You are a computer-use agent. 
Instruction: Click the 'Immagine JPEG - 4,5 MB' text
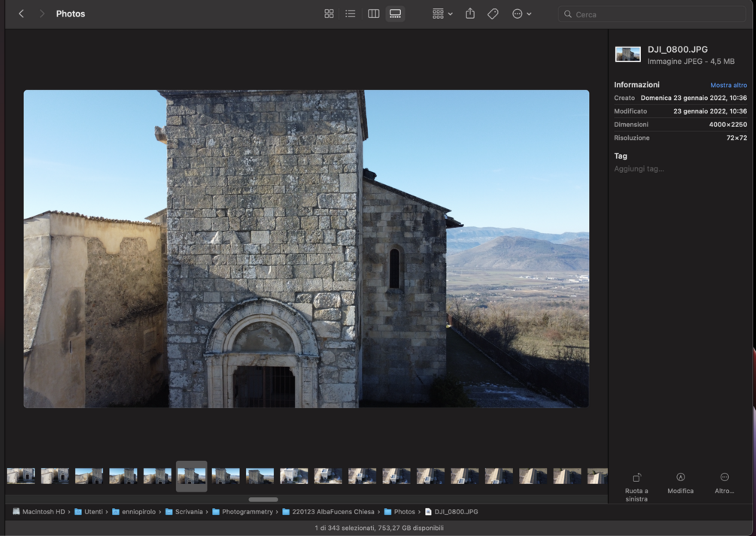691,61
